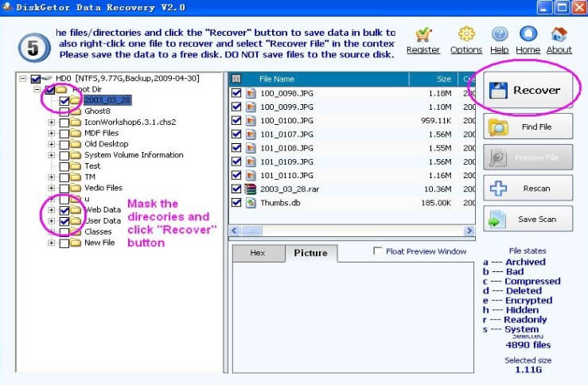Collapse the HD0 drive node
Image resolution: width=588 pixels, height=385 pixels.
point(23,78)
